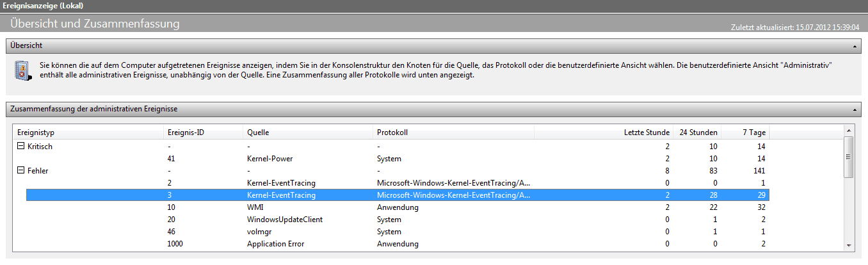
Task: Click the event list scroll-down arrow
Action: pyautogui.click(x=849, y=245)
